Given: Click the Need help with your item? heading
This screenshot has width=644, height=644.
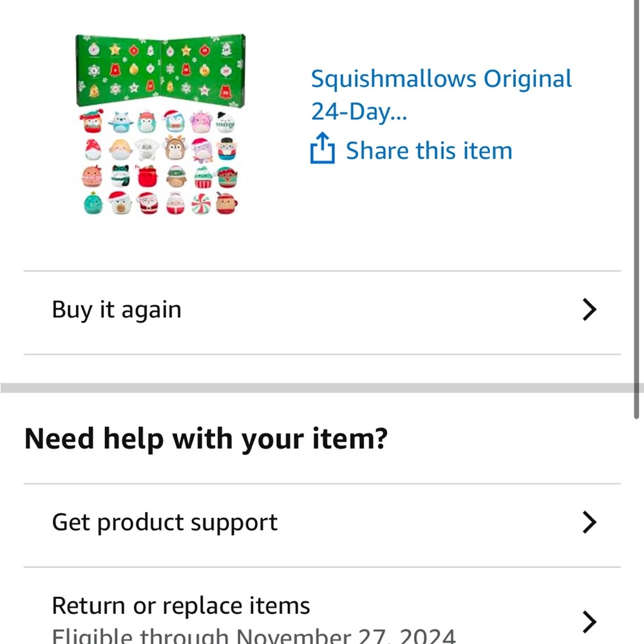Looking at the screenshot, I should [x=206, y=439].
